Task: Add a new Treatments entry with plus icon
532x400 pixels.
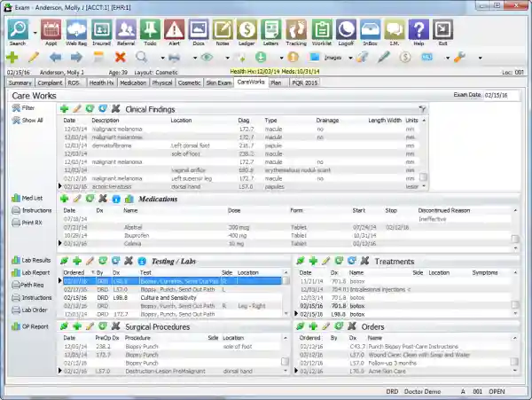Action: click(x=313, y=261)
